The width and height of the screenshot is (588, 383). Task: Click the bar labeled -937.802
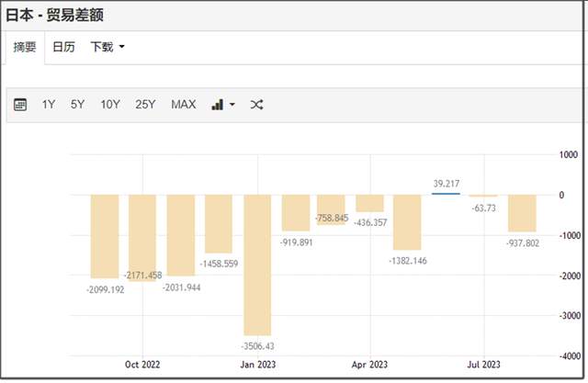[x=522, y=213]
